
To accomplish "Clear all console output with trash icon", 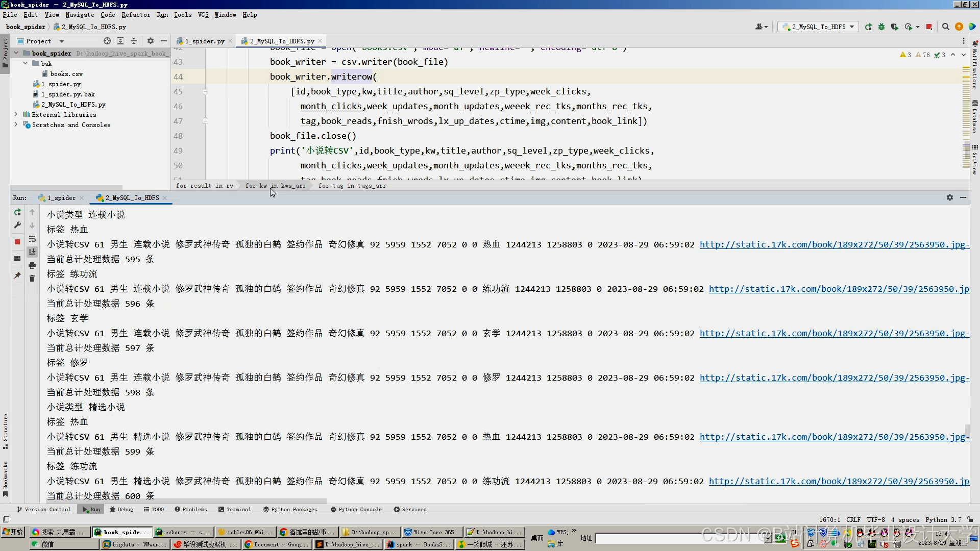I will click(x=32, y=279).
